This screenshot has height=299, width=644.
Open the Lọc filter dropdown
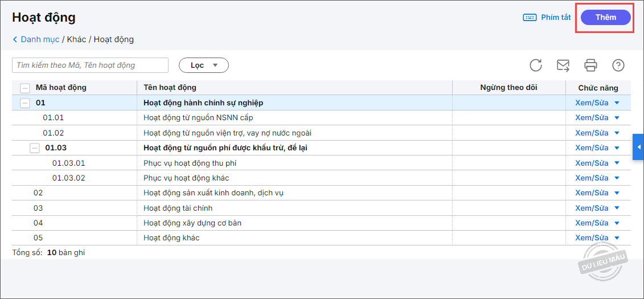click(204, 65)
